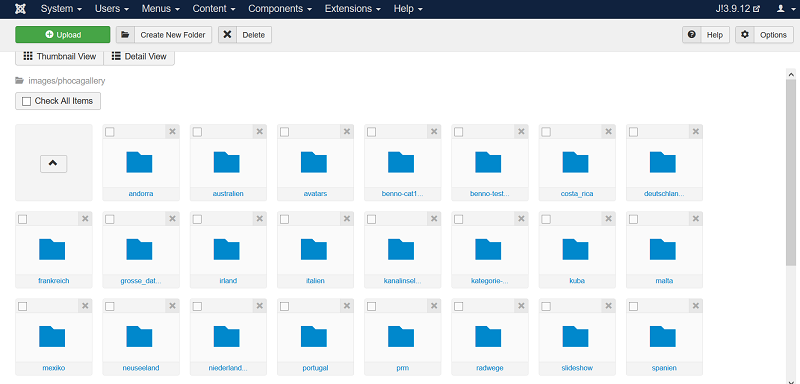
Task: Open the benno-test... folder thumbnail
Action: (488, 162)
